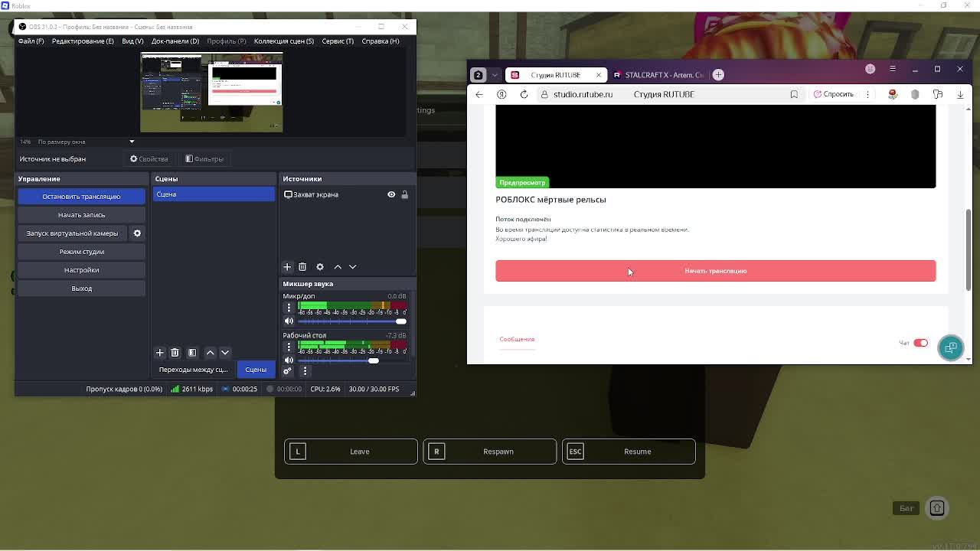
Task: Open Док-панели (D) menu
Action: (175, 41)
